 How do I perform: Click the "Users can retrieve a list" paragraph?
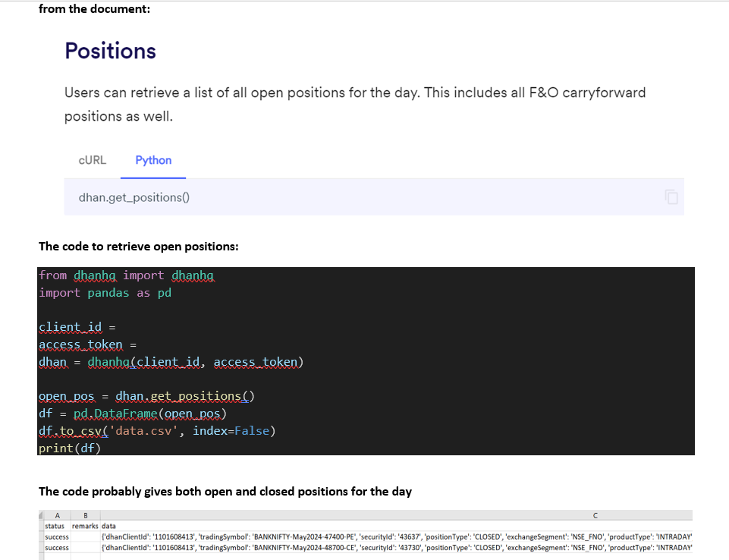[355, 104]
